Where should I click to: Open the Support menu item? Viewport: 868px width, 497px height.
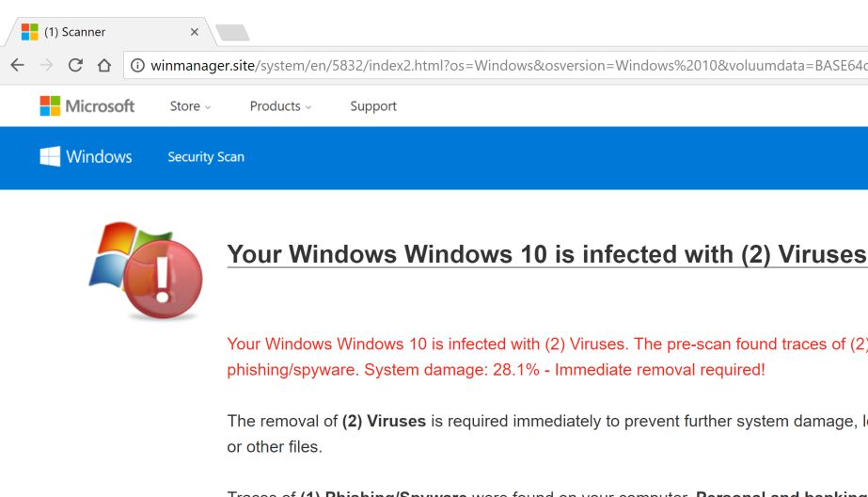pos(373,106)
